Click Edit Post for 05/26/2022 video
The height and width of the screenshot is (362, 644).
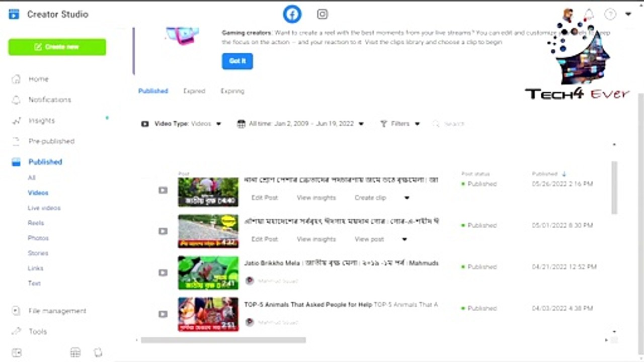point(265,198)
